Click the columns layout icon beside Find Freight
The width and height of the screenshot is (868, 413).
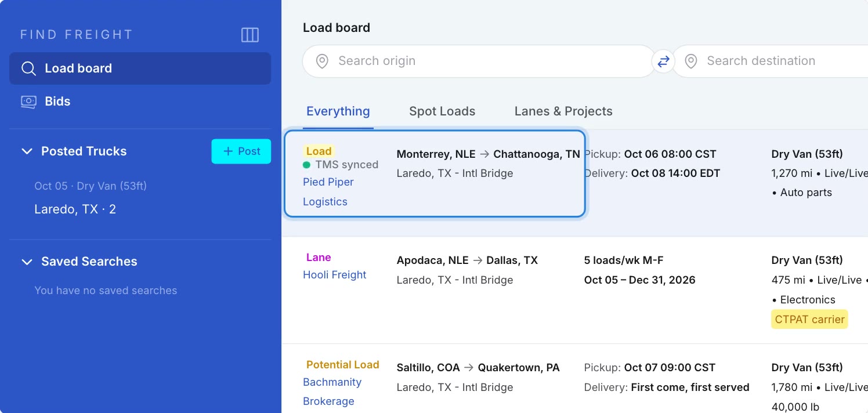click(250, 35)
